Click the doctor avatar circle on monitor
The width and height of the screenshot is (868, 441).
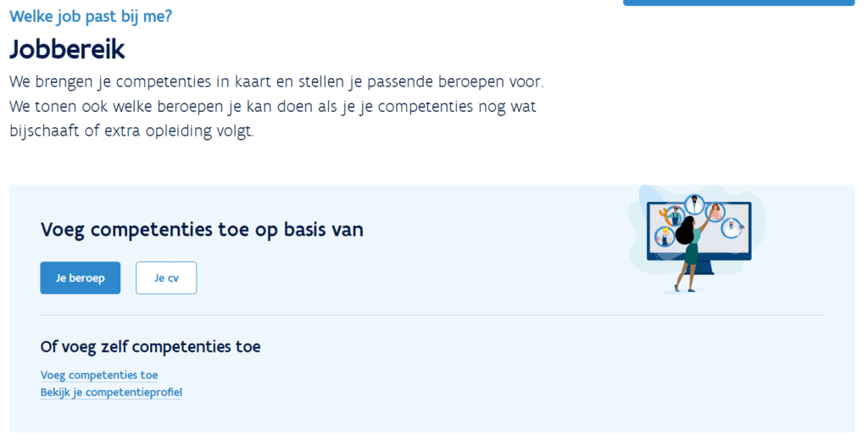pyautogui.click(x=694, y=204)
